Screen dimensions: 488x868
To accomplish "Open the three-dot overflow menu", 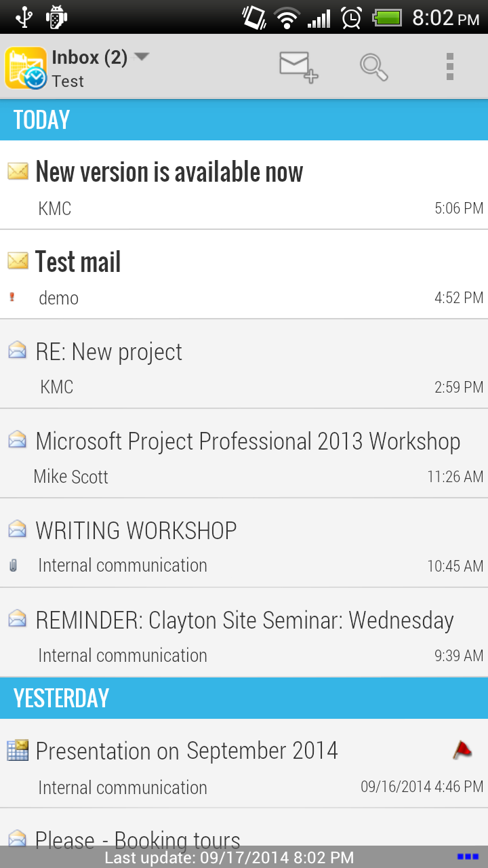I will pos(449,66).
